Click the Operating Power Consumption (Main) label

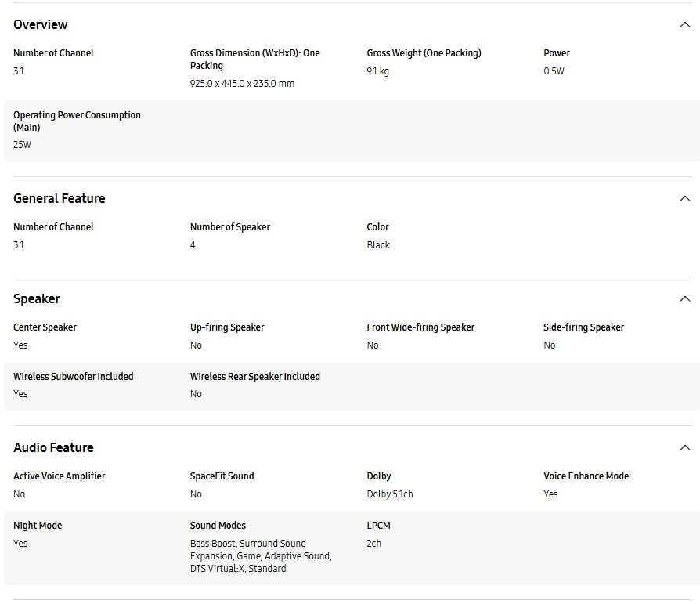[x=77, y=121]
